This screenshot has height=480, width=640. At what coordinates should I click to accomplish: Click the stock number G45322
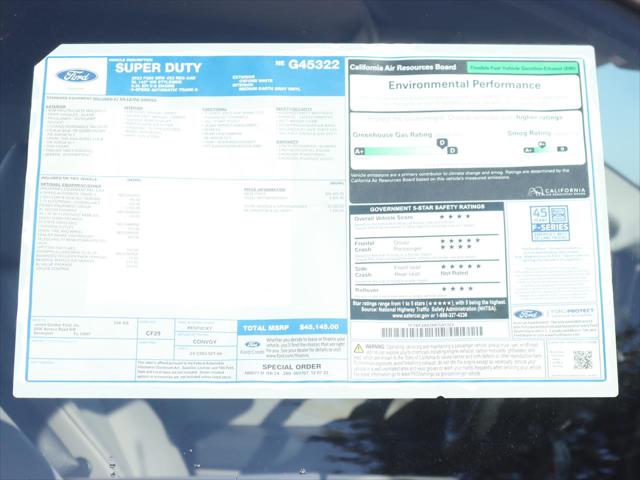tap(314, 64)
